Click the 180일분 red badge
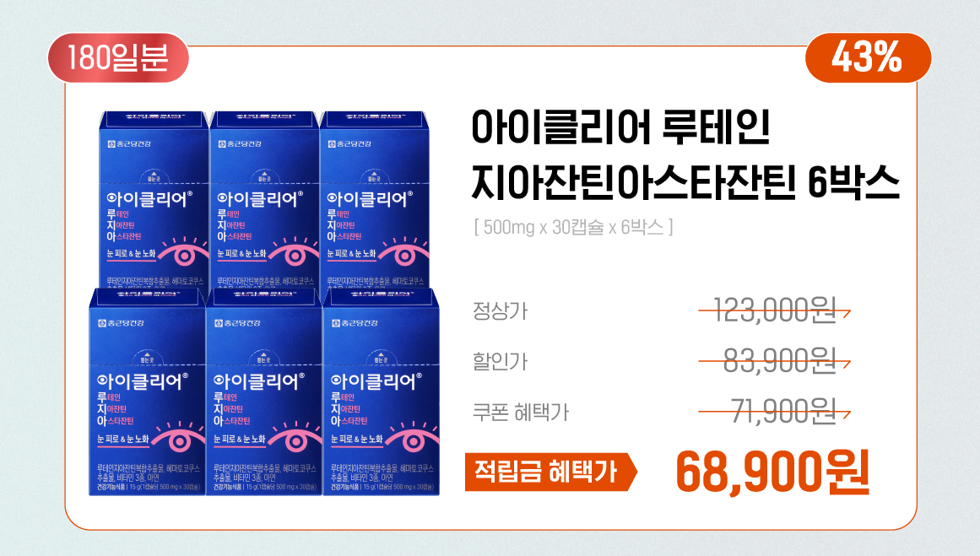This screenshot has width=980, height=556. pyautogui.click(x=118, y=58)
